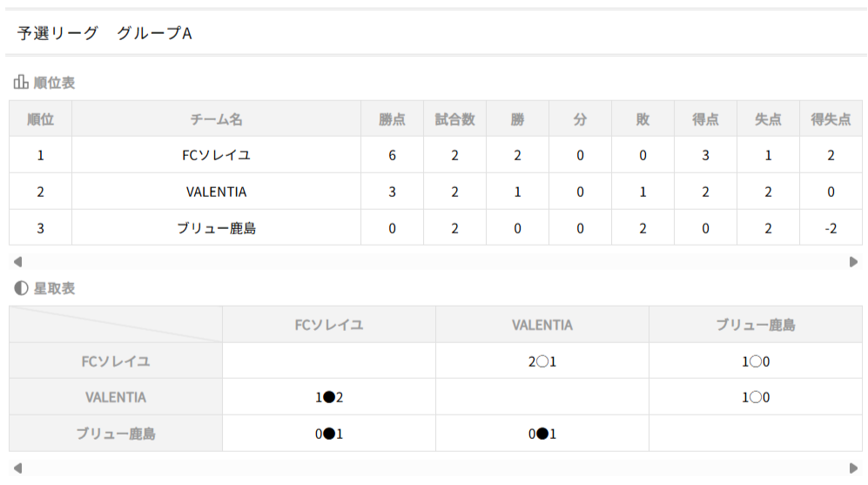Open FCソレイユ in the standings table
The width and height of the screenshot is (868, 485).
[216, 155]
